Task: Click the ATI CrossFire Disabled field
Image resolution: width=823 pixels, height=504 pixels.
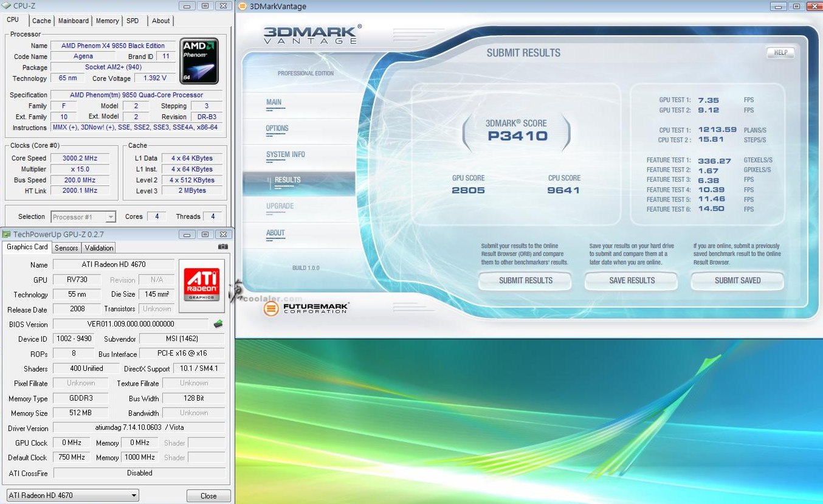Action: click(x=139, y=473)
